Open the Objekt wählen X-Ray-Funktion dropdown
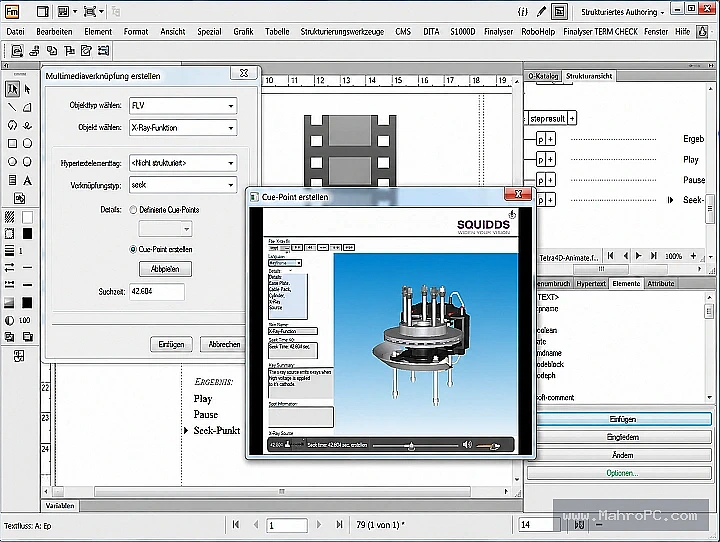Image resolution: width=720 pixels, height=542 pixels. 183,128
